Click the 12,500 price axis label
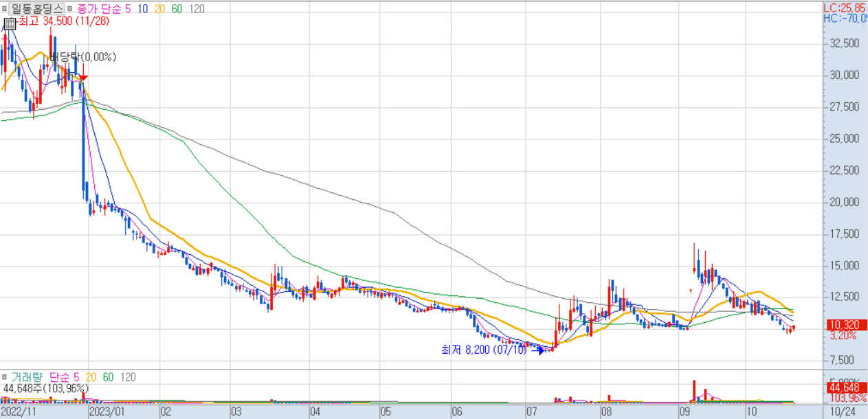The height and width of the screenshot is (419, 868). coord(845,297)
